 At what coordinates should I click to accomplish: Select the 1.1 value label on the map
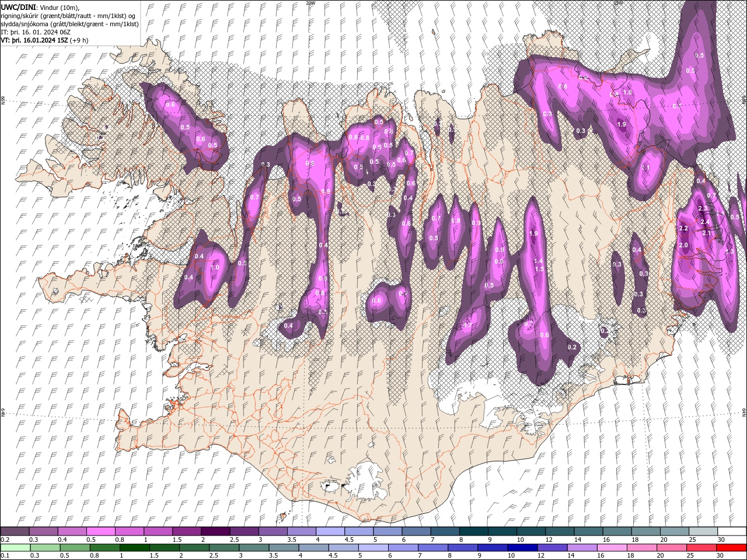pyautogui.click(x=645, y=167)
